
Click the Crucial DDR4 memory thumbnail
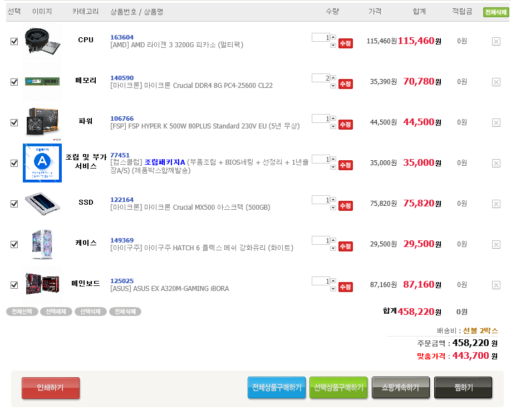pyautogui.click(x=42, y=81)
